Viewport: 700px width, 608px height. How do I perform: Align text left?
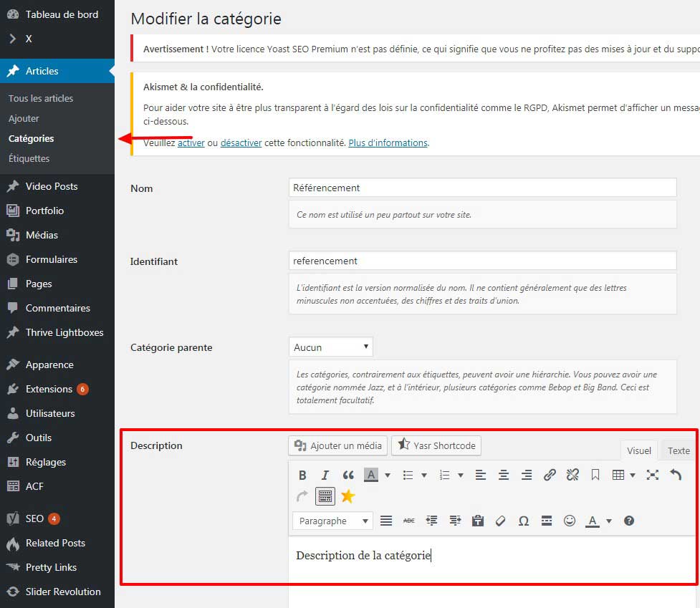pyautogui.click(x=480, y=475)
